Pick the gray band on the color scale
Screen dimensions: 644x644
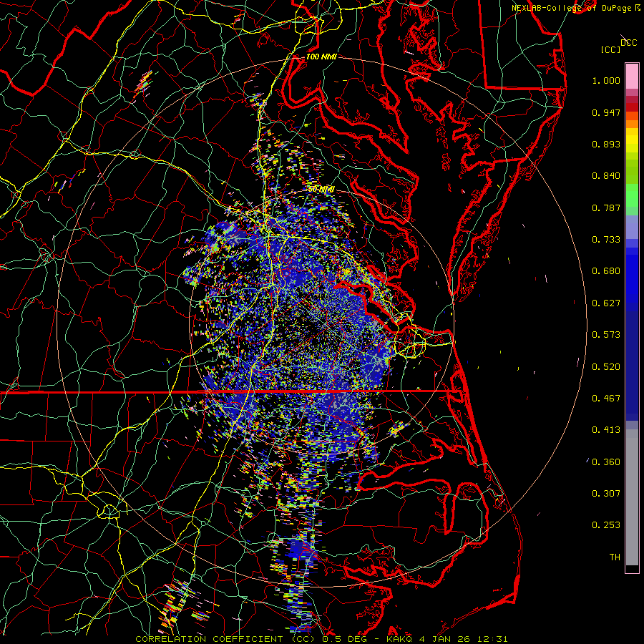tap(632, 497)
